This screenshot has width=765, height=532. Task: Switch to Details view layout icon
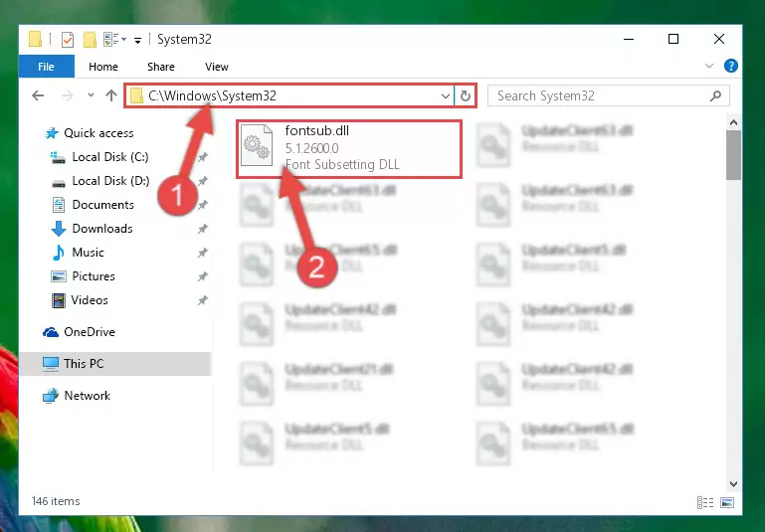pos(705,502)
